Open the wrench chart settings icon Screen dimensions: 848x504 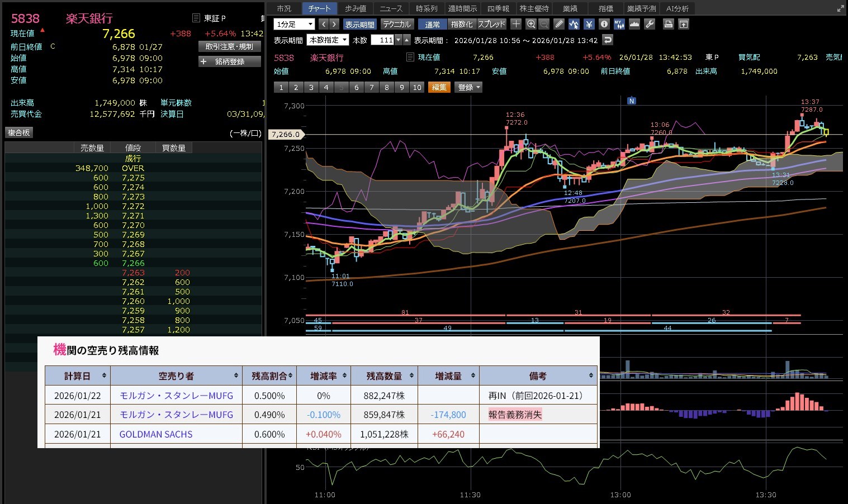(x=649, y=24)
